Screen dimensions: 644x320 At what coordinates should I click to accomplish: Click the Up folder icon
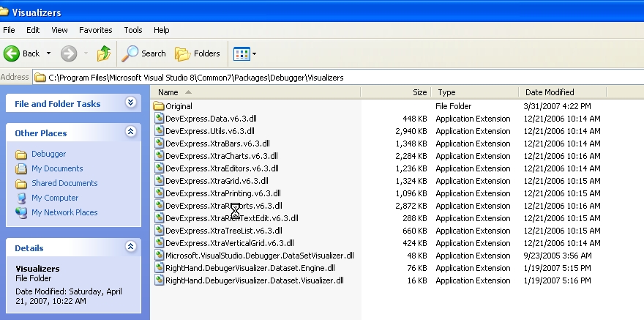pos(104,53)
